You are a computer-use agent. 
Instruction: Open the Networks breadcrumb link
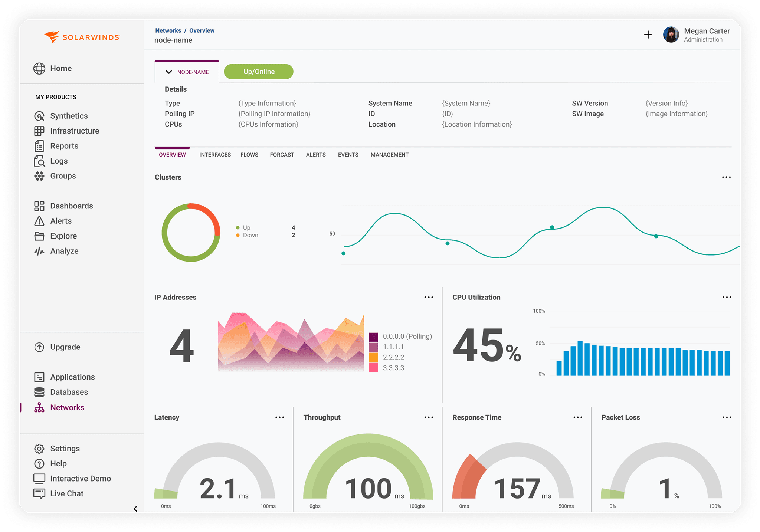click(168, 30)
